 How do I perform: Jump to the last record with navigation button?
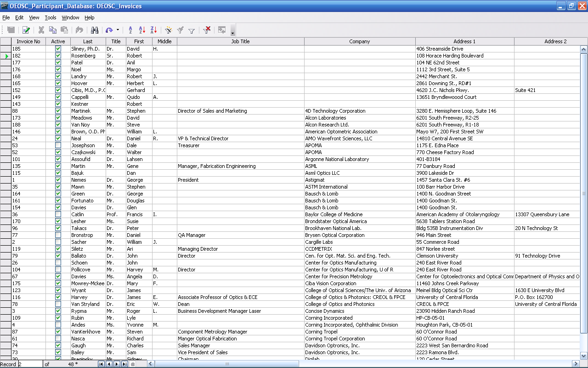tap(124, 364)
